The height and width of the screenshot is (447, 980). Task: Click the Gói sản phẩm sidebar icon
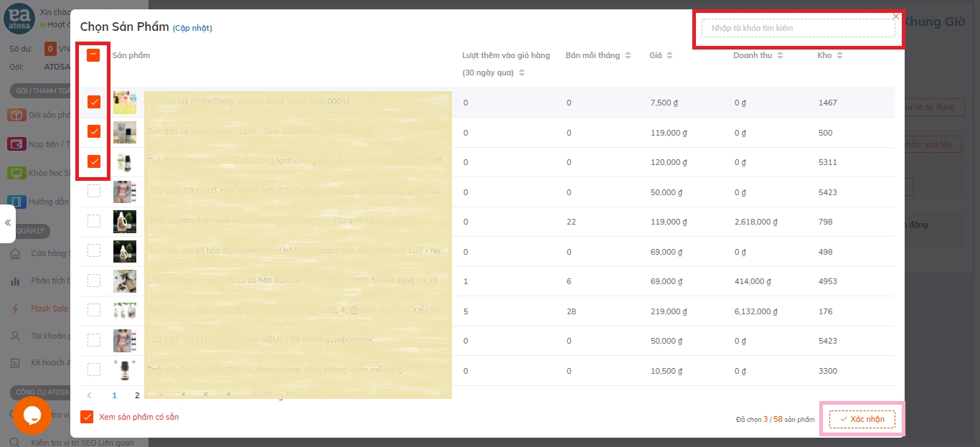[x=17, y=115]
